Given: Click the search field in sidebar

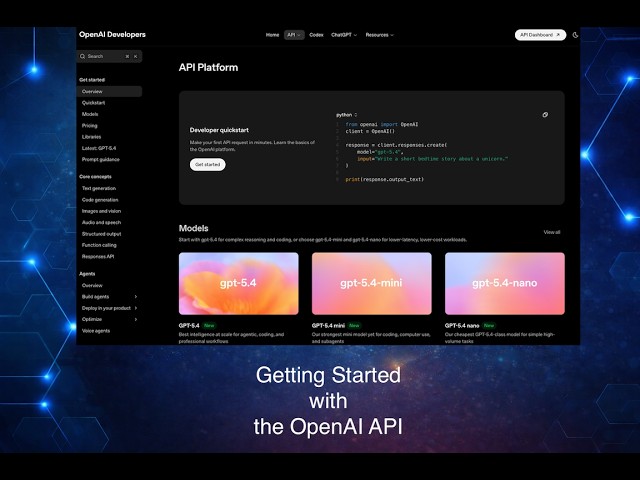Looking at the screenshot, I should pyautogui.click(x=109, y=56).
